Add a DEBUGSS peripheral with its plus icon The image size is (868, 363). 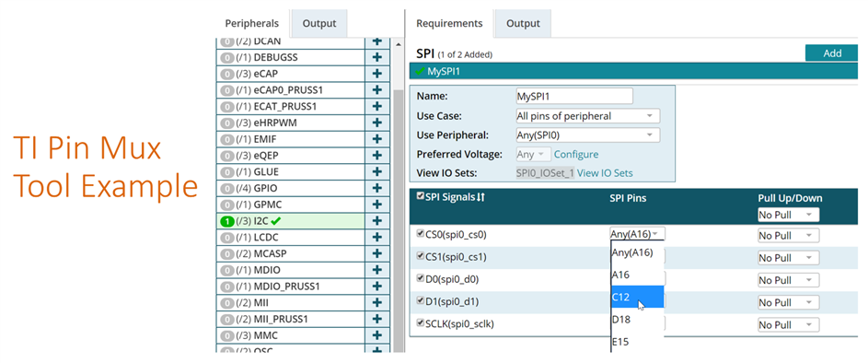pyautogui.click(x=377, y=57)
